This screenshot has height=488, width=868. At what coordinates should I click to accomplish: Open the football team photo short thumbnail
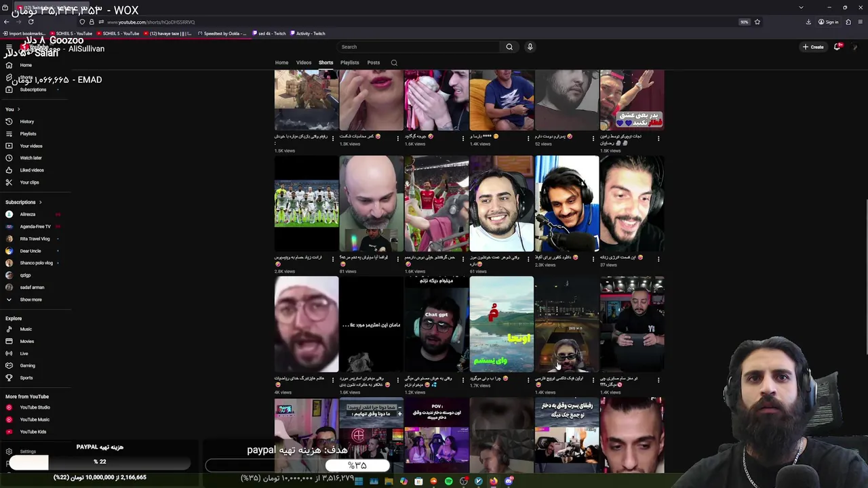click(x=307, y=203)
